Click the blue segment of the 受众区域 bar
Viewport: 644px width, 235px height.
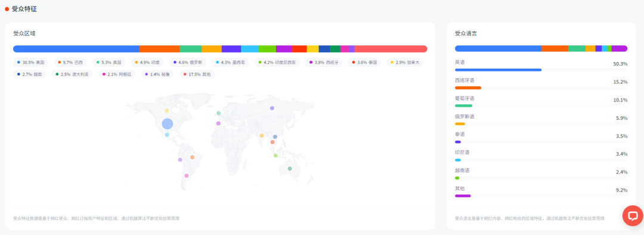click(76, 49)
